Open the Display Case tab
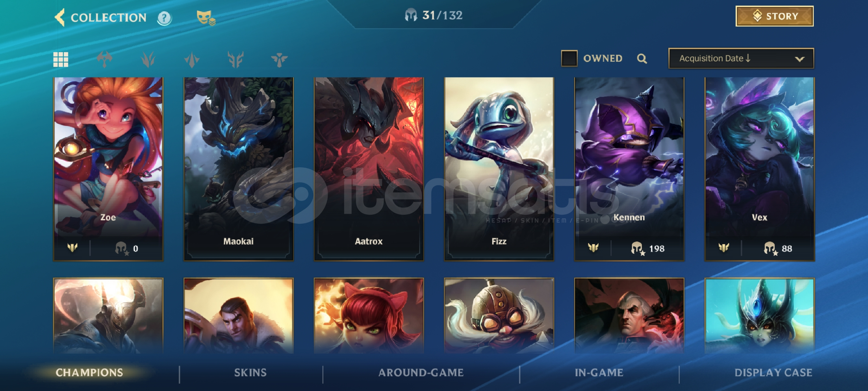This screenshot has width=868, height=391. (773, 373)
